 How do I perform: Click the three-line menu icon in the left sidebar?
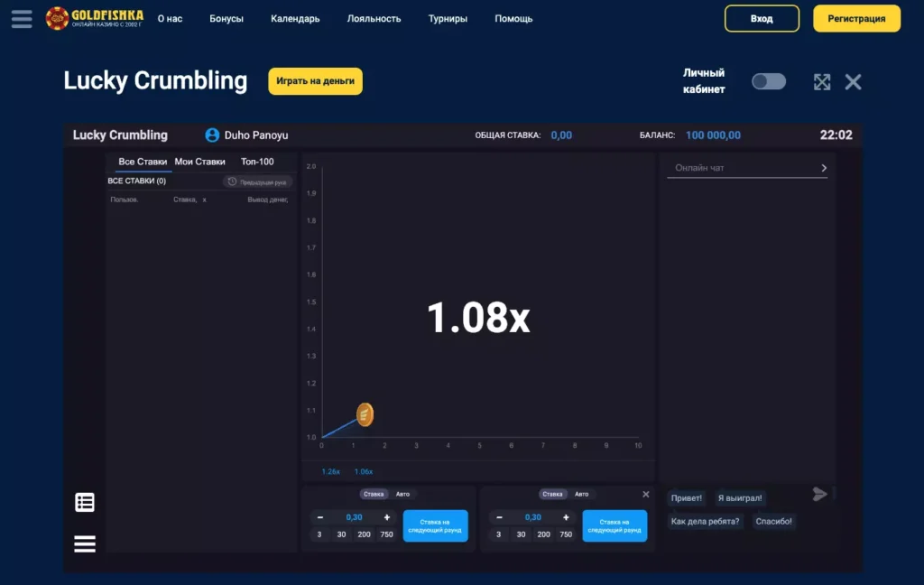[85, 543]
